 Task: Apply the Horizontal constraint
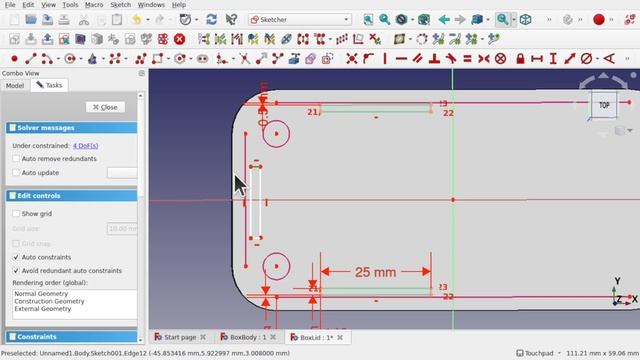(x=401, y=59)
